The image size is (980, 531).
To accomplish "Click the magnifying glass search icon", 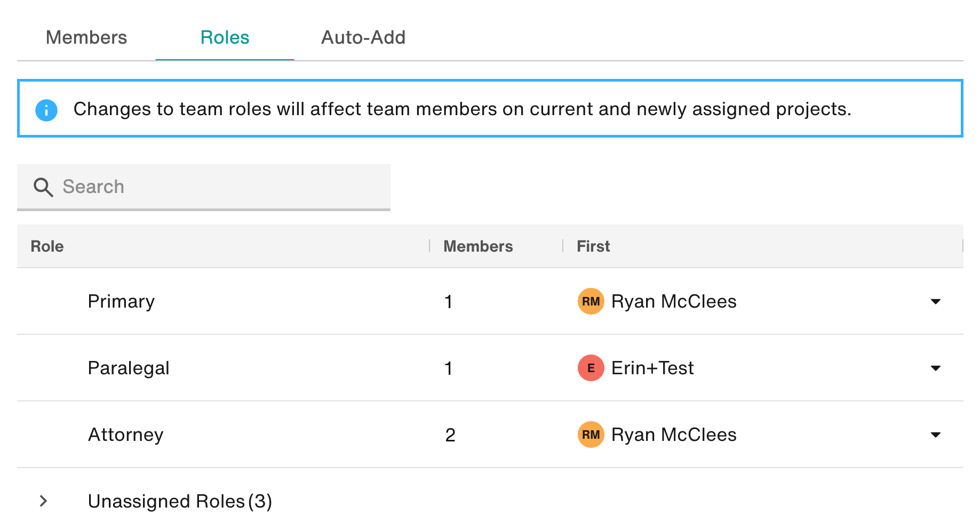I will pyautogui.click(x=43, y=187).
